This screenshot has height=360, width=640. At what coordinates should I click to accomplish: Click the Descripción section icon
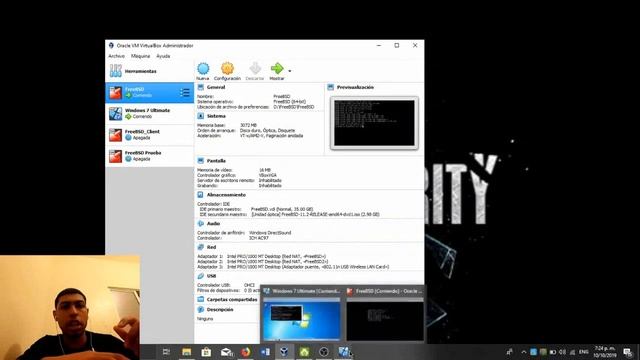click(200, 310)
